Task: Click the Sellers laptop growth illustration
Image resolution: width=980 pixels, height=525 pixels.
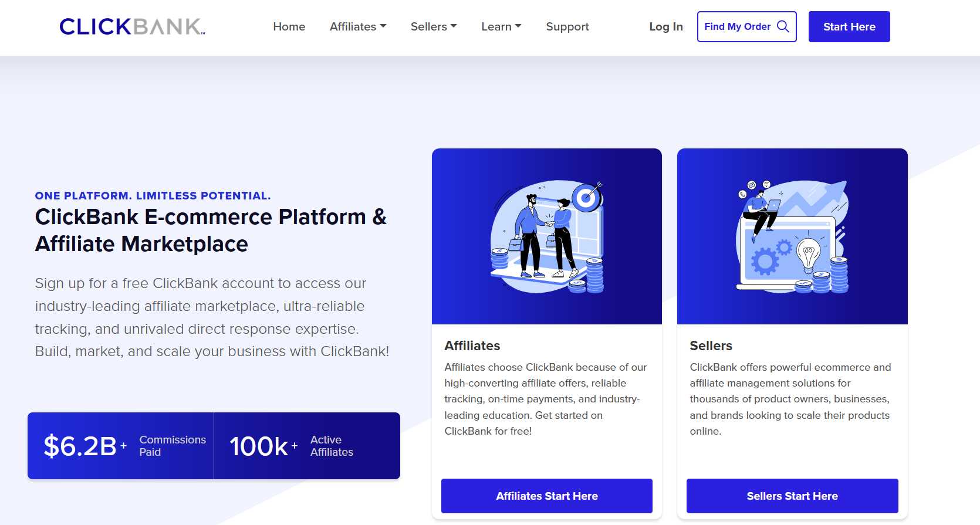Action: point(792,236)
